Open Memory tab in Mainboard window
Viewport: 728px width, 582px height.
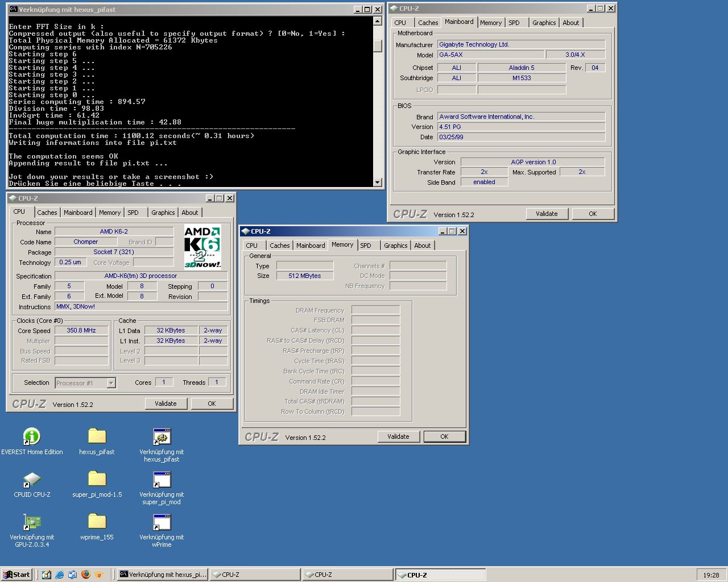(x=491, y=23)
